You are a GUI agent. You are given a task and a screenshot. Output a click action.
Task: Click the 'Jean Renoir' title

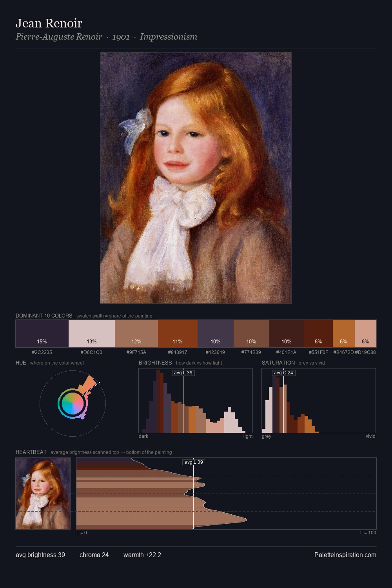tap(49, 23)
